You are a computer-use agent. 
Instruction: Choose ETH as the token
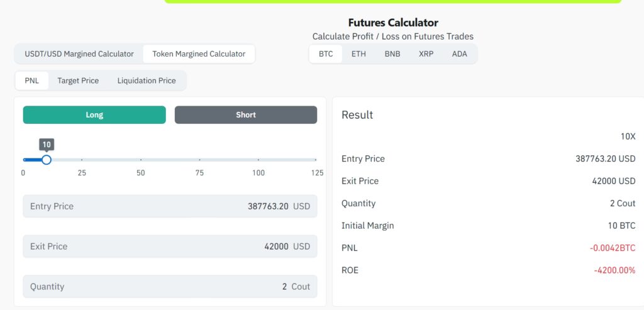(x=358, y=54)
